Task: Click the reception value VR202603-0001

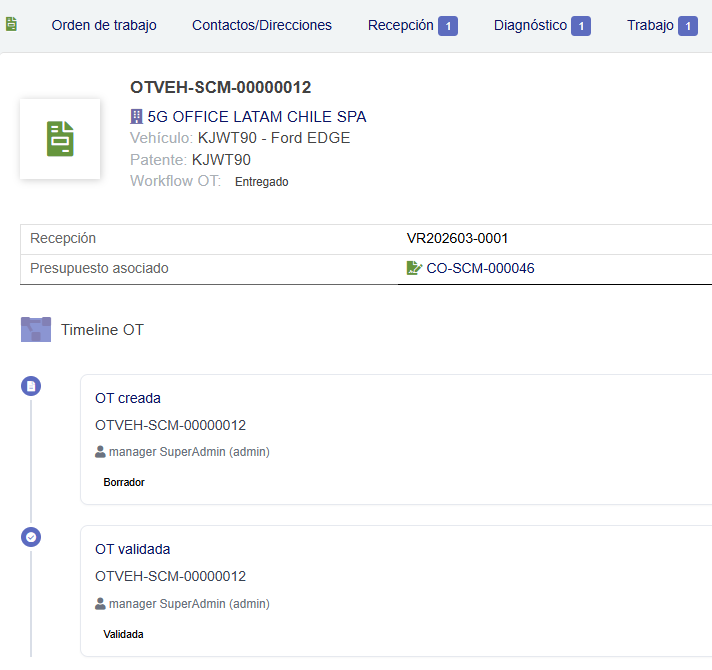Action: click(x=457, y=238)
